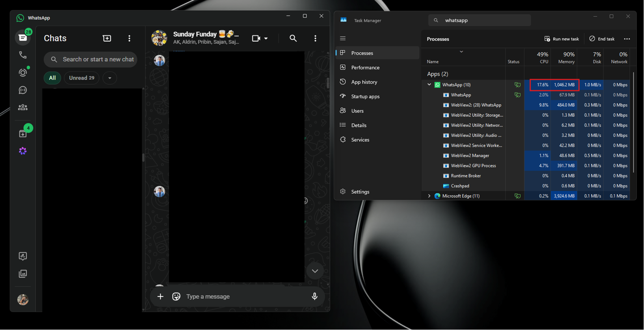Open Users page in Task Manager
644x330 pixels.
(377, 110)
